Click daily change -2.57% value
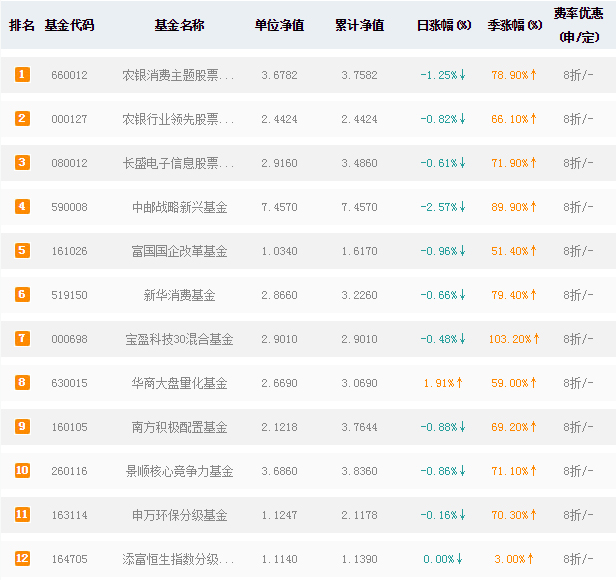Screen dimensions: 616x580 [x=443, y=207]
